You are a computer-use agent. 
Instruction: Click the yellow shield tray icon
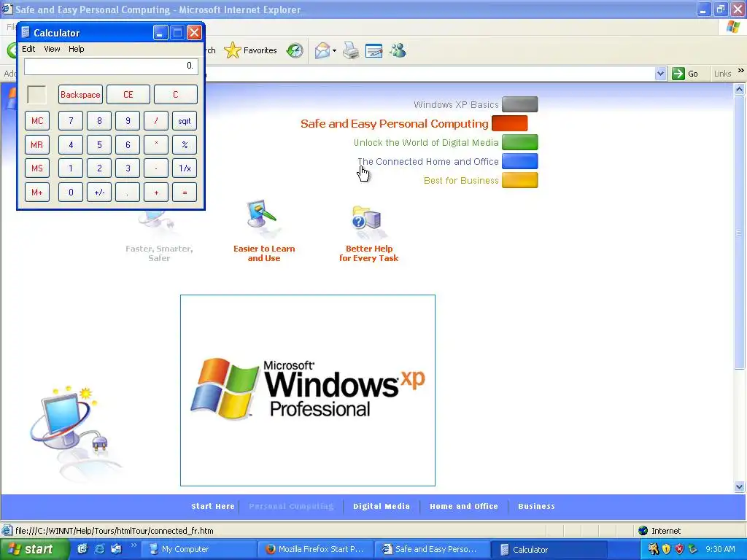pos(667,549)
